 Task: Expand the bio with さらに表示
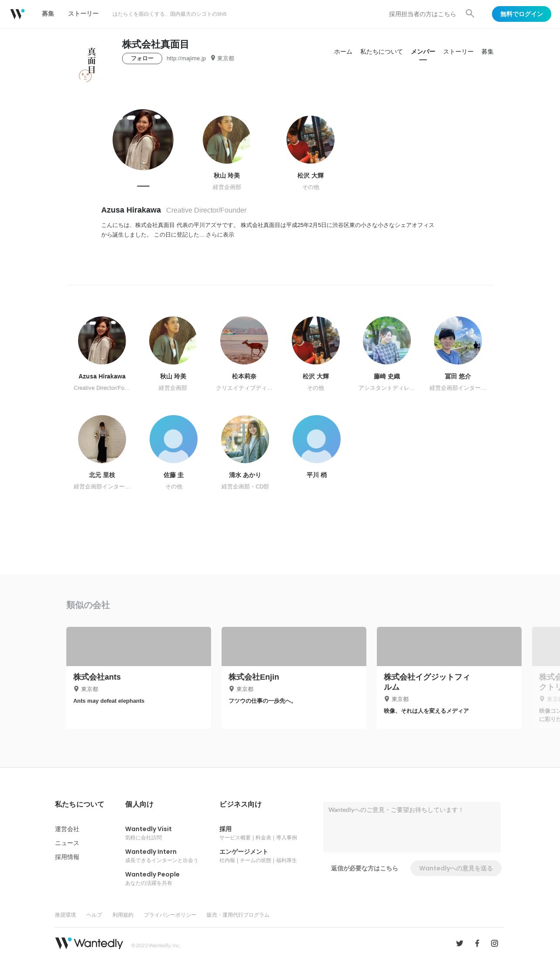click(220, 235)
